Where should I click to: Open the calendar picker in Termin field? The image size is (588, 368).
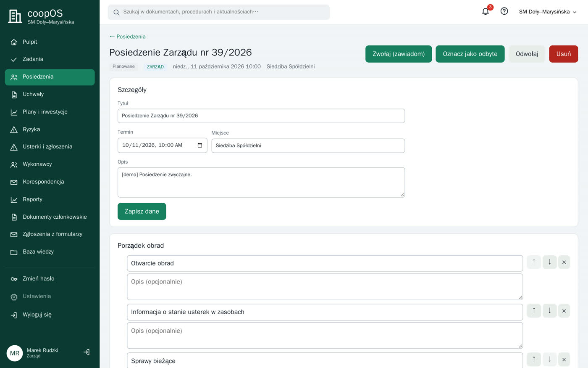coord(200,145)
